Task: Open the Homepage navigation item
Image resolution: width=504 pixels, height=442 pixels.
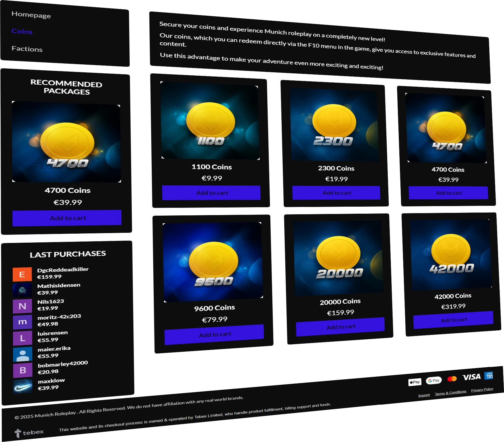Action: pos(31,15)
